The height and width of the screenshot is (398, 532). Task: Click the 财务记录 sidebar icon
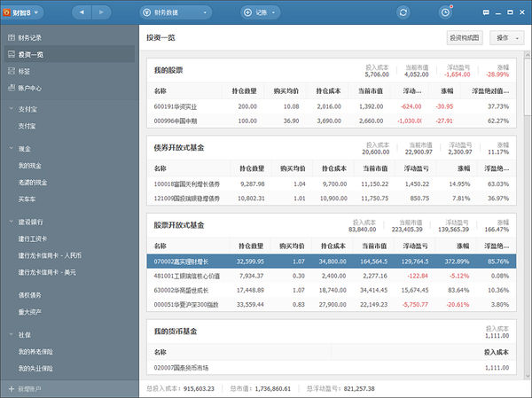tap(12, 37)
